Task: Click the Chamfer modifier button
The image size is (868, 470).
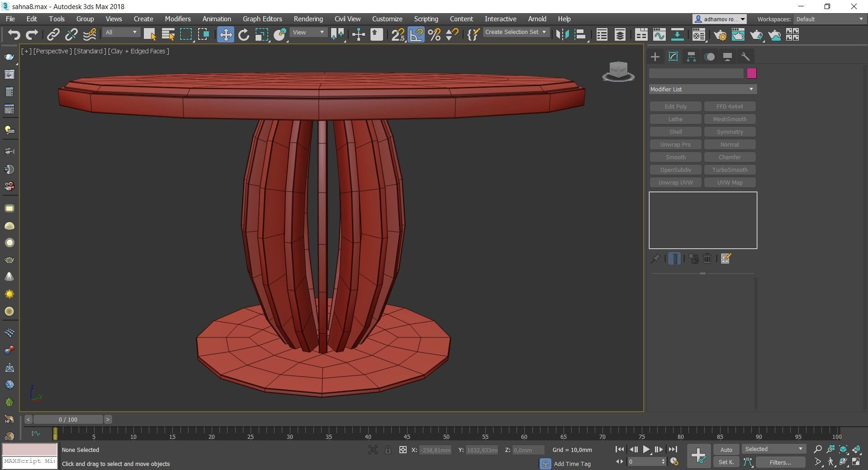Action: pyautogui.click(x=730, y=157)
